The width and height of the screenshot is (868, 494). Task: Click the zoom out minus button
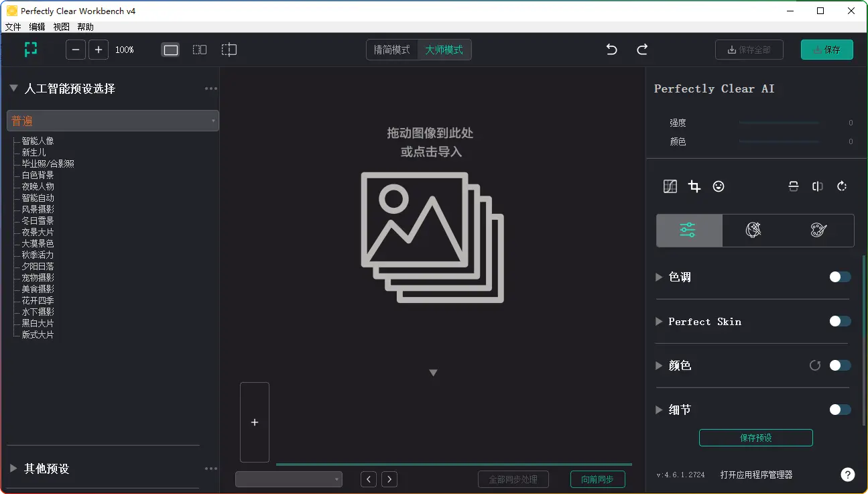pos(76,50)
